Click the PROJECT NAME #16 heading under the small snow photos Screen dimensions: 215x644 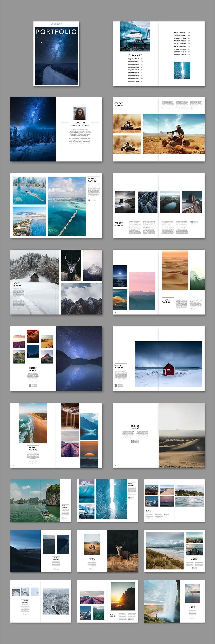(25, 601)
